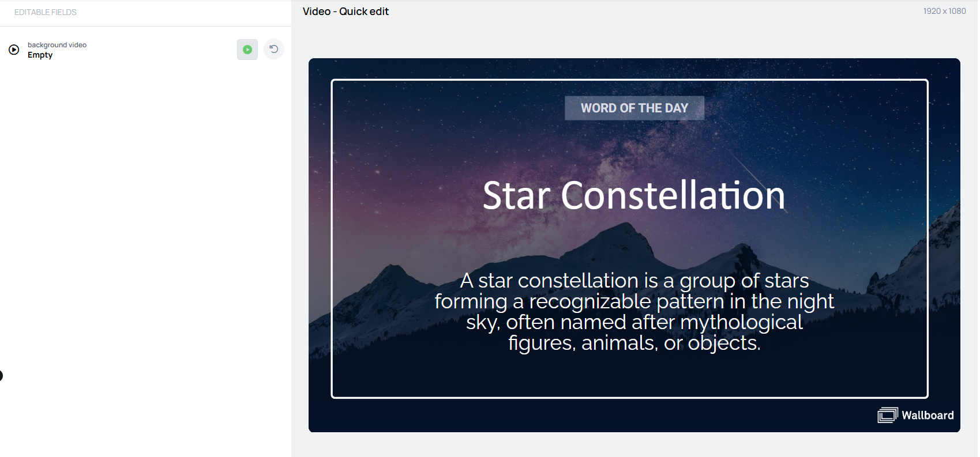Click 'figures, animals, or objects.' text line

click(634, 343)
